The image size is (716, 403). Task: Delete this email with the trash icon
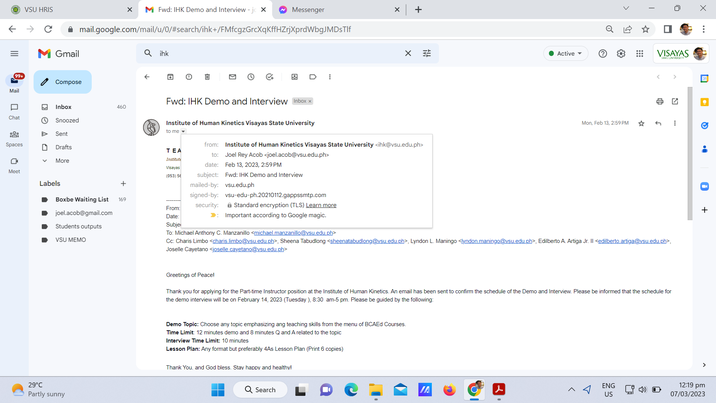coord(207,77)
